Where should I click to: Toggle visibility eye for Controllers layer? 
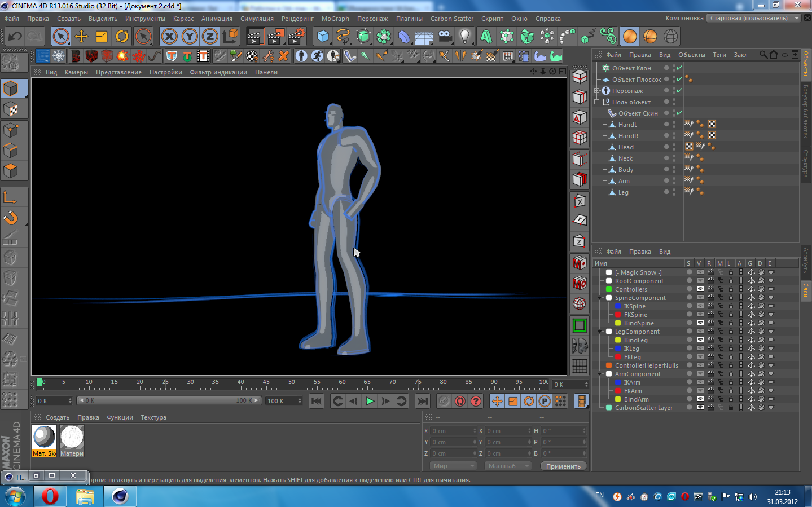pos(700,289)
